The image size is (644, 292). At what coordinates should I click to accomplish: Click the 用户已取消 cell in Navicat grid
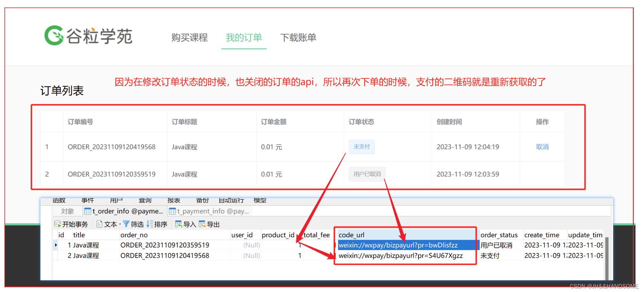[496, 245]
